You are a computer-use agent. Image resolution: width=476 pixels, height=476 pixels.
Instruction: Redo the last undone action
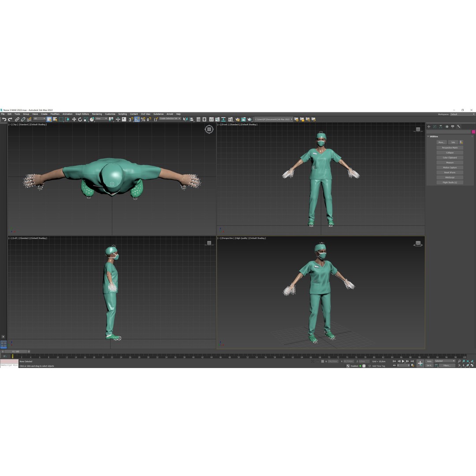coord(10,119)
